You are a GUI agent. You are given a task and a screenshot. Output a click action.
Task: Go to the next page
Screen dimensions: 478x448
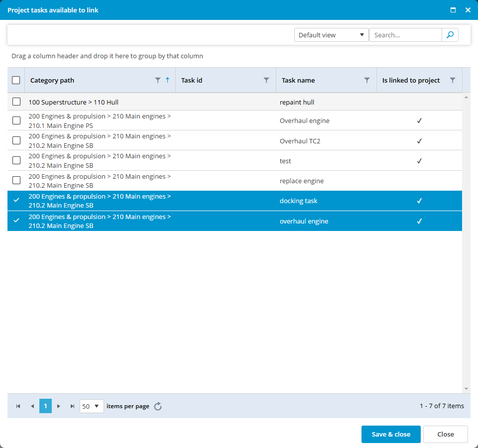click(59, 406)
